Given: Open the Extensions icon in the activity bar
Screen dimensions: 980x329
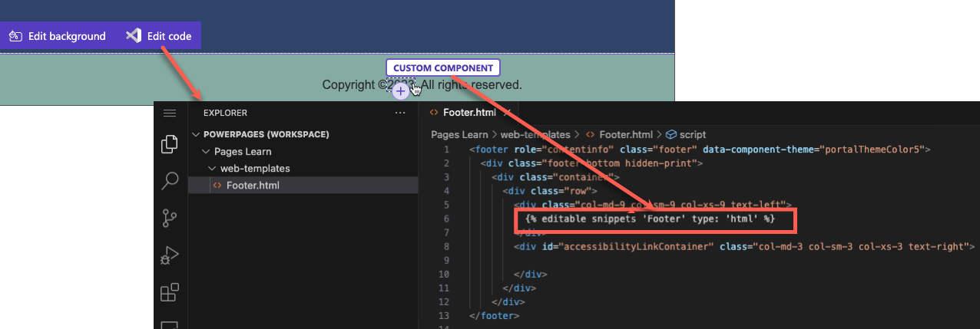Looking at the screenshot, I should (170, 292).
